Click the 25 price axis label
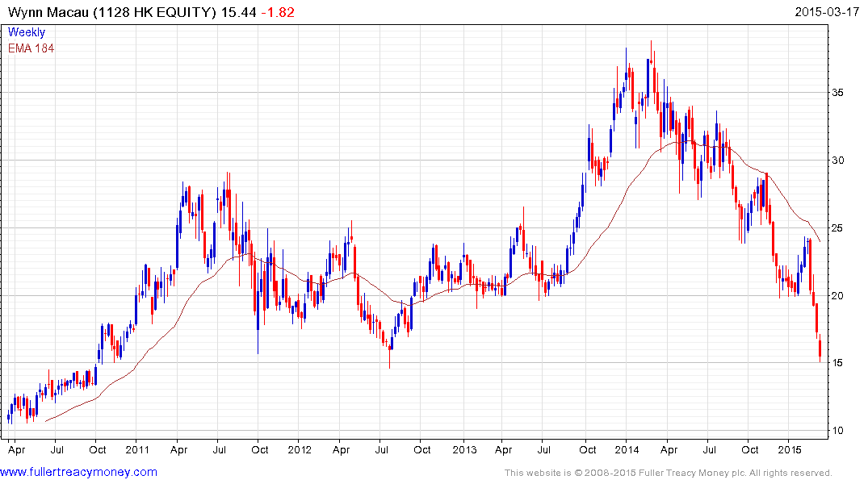The image size is (868, 484). click(838, 228)
